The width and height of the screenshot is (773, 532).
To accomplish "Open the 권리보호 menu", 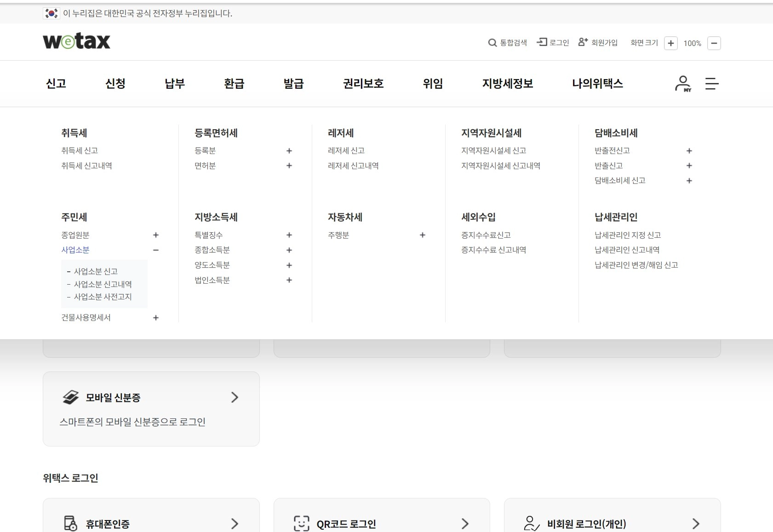I will tap(363, 84).
